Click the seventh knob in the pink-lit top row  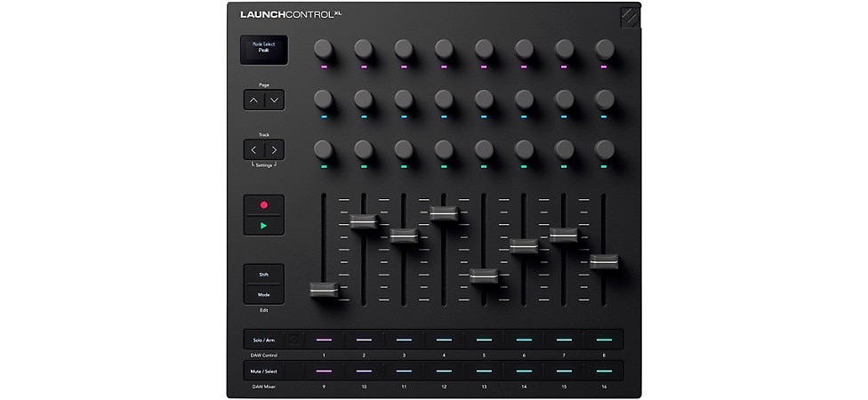pyautogui.click(x=564, y=49)
